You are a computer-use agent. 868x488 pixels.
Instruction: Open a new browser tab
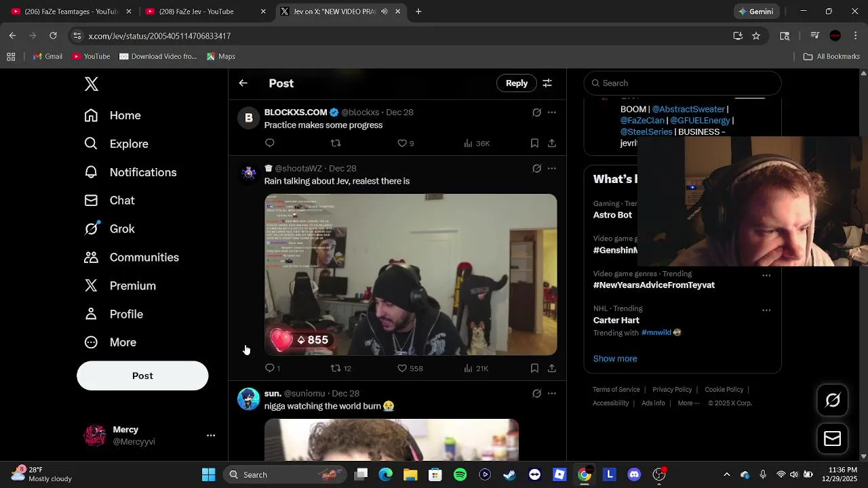point(418,12)
